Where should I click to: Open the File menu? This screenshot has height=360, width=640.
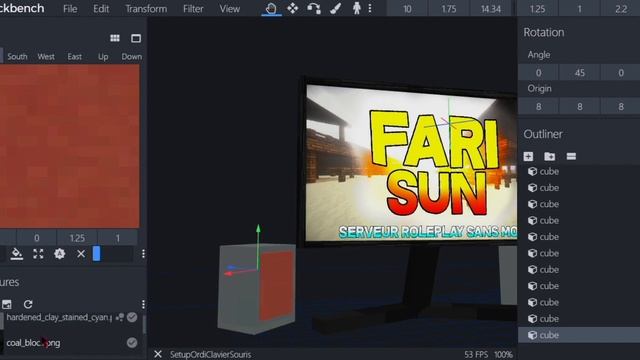70,9
